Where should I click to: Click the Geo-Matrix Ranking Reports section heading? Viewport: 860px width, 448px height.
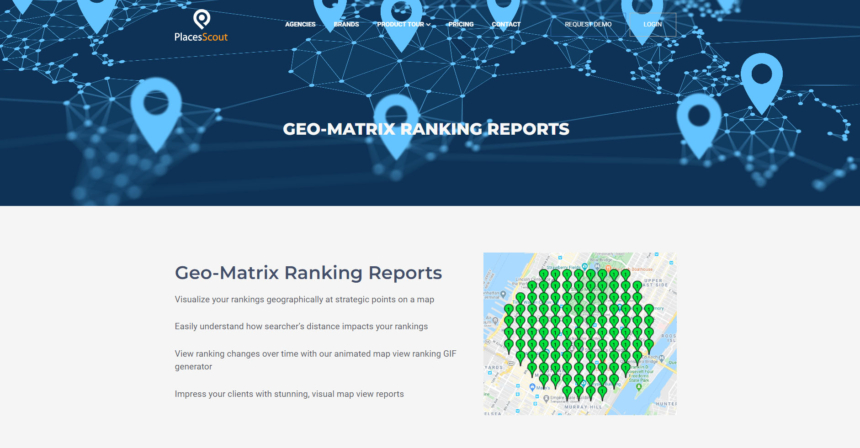coord(308,273)
